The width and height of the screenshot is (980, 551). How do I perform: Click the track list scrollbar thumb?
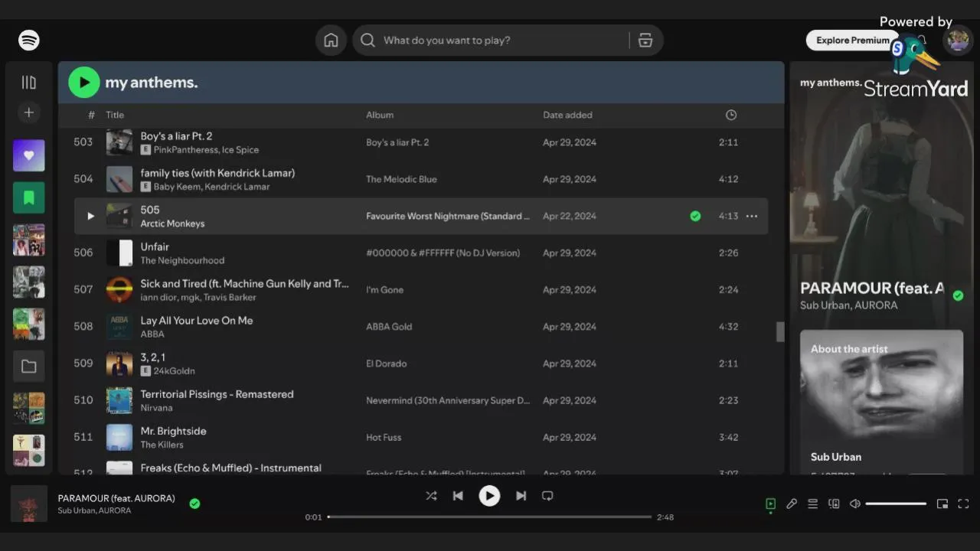click(x=780, y=331)
